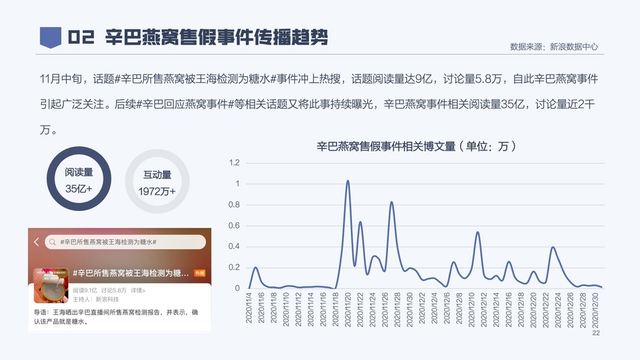Click the 阅读量 35亿+ dark ring
This screenshot has width=640, height=360.
point(79,179)
